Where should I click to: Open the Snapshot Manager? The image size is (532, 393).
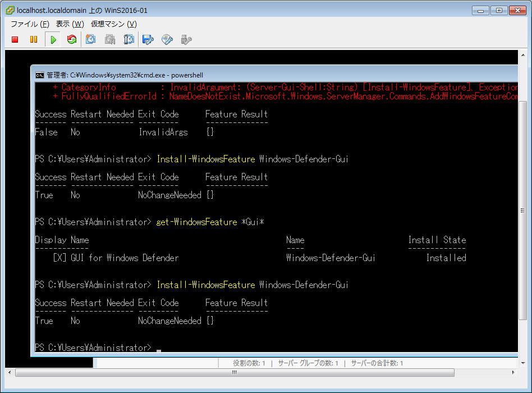pyautogui.click(x=129, y=39)
